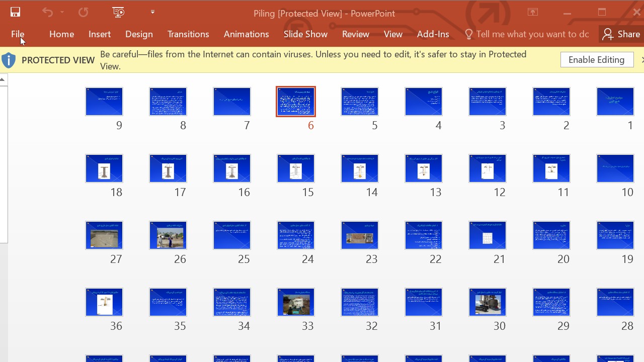This screenshot has height=362, width=644.
Task: Select slide 20 thumbnail
Action: (551, 235)
